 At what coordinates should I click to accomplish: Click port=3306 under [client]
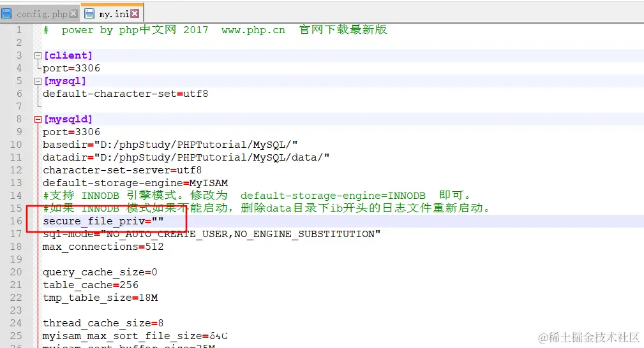point(71,68)
